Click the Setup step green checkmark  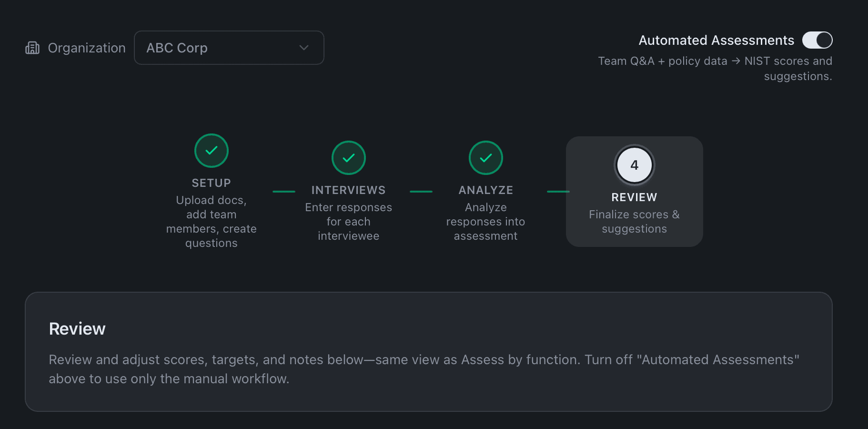211,150
